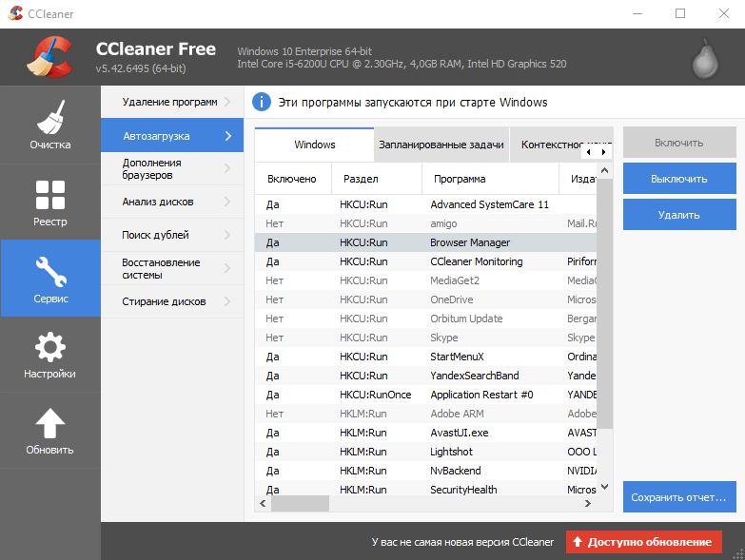The height and width of the screenshot is (560, 745).
Task: Sort by Раздел column header
Action: [x=376, y=179]
